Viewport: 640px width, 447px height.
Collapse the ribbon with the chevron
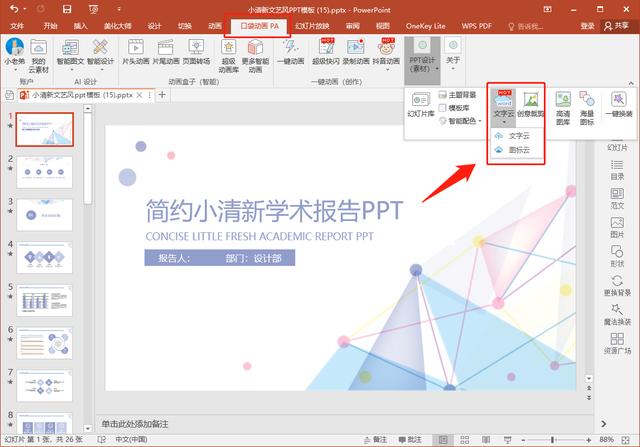tap(631, 83)
